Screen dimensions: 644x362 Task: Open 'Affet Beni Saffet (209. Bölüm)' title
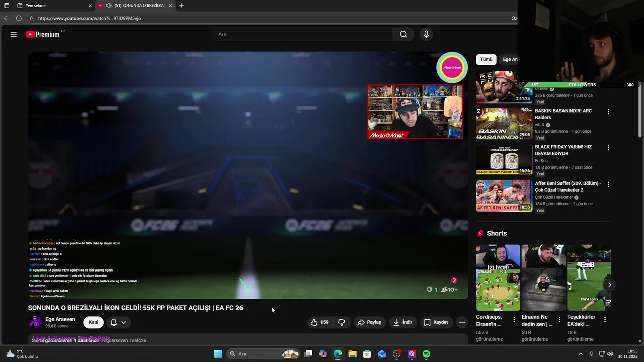click(568, 187)
